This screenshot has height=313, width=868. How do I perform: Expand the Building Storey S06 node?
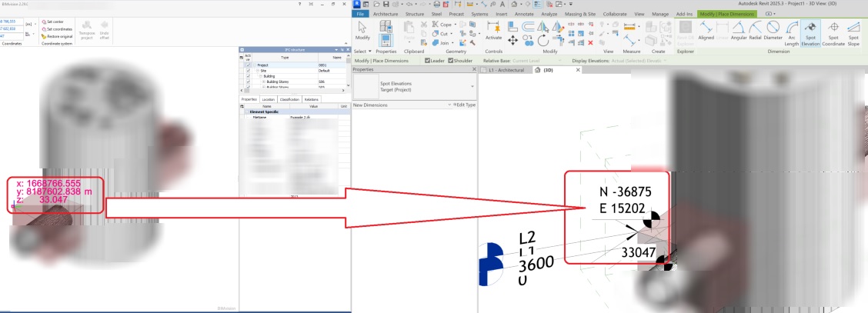click(x=263, y=82)
